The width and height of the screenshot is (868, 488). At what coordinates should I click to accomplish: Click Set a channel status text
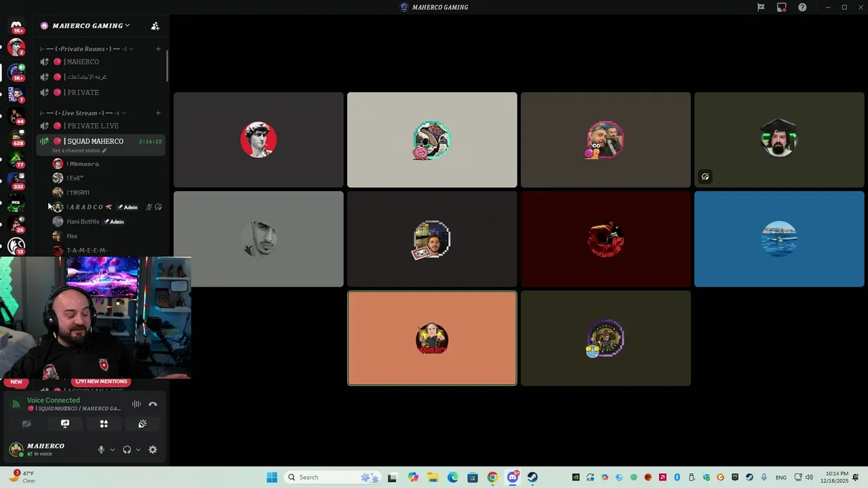point(76,150)
